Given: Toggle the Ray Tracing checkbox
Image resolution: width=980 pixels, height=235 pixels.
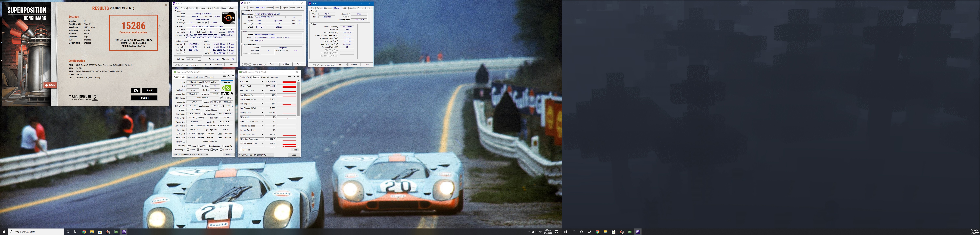Looking at the screenshot, I should tap(198, 149).
